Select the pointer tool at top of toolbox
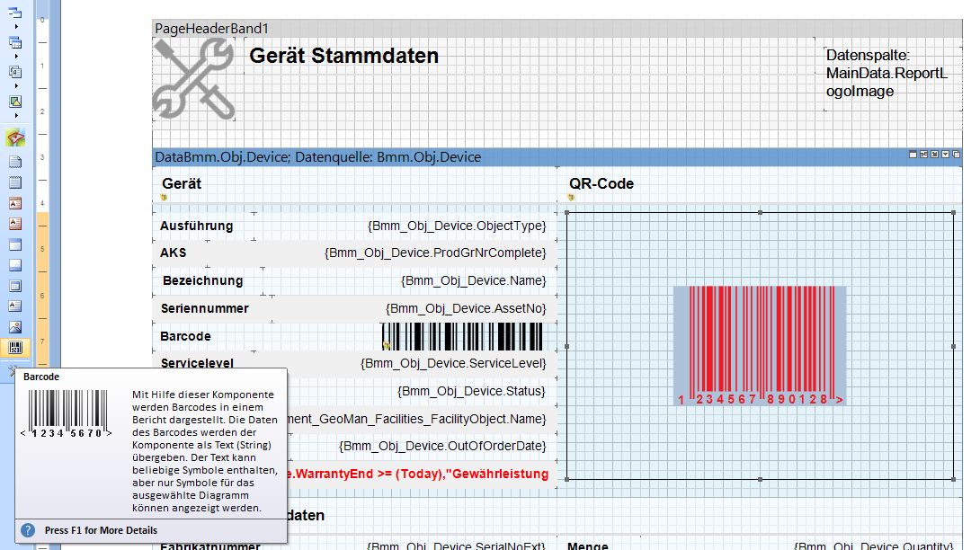This screenshot has height=550, width=980. [x=14, y=10]
